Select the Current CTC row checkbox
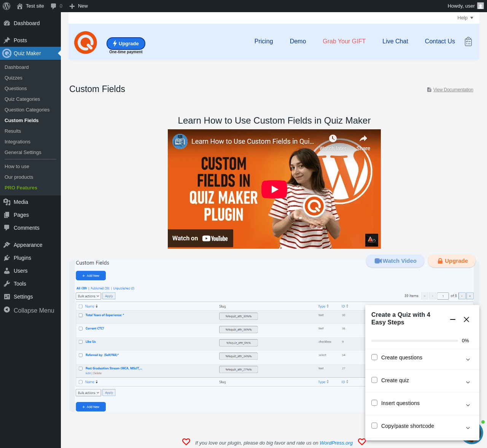The width and height of the screenshot is (487, 448). 81,329
